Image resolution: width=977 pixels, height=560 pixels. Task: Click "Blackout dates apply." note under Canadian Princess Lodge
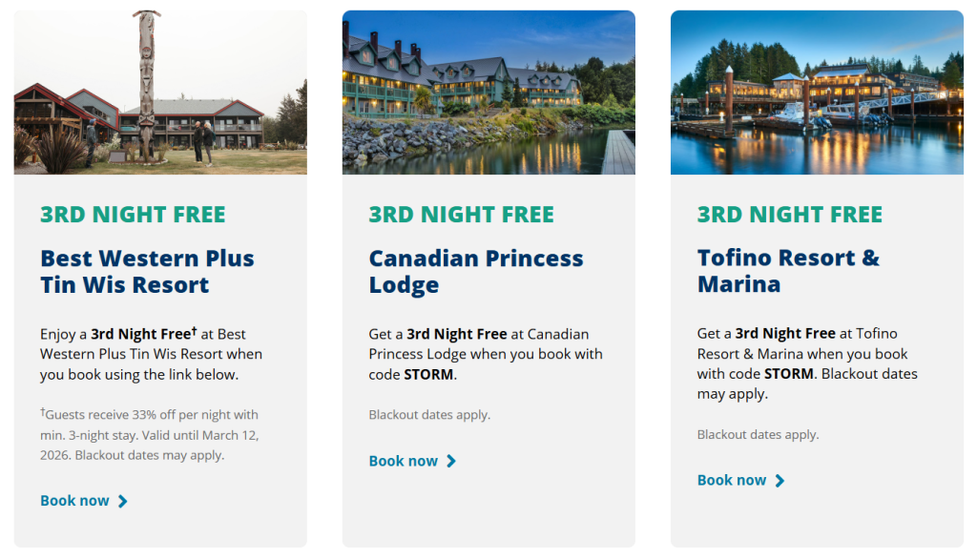point(429,415)
